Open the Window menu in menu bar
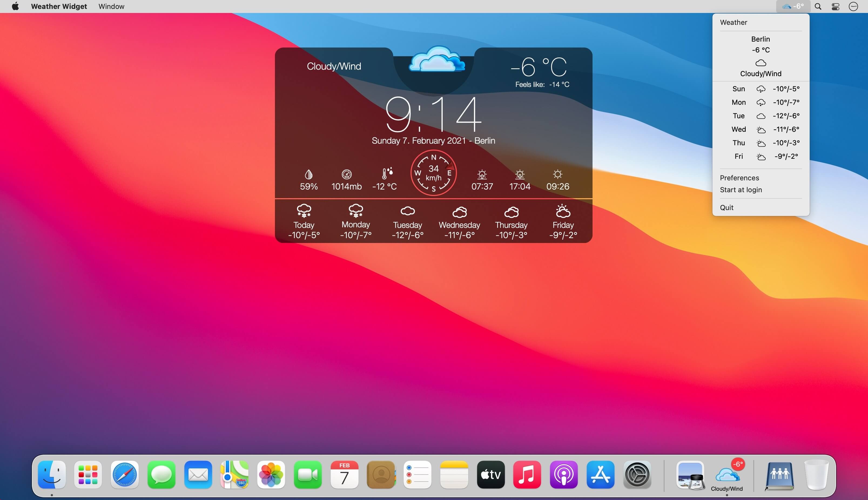868x500 pixels. 111,6
